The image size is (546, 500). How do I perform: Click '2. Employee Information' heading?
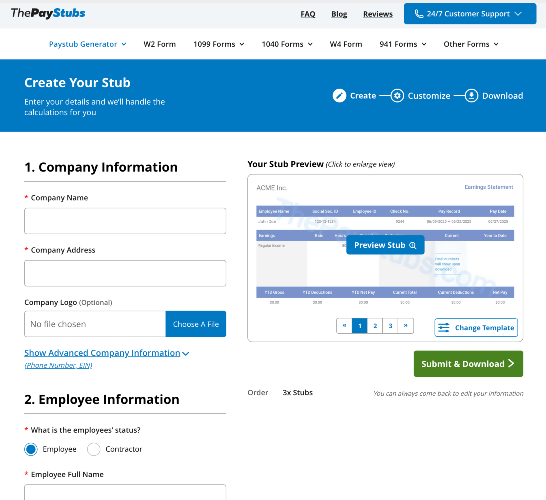pos(102,399)
